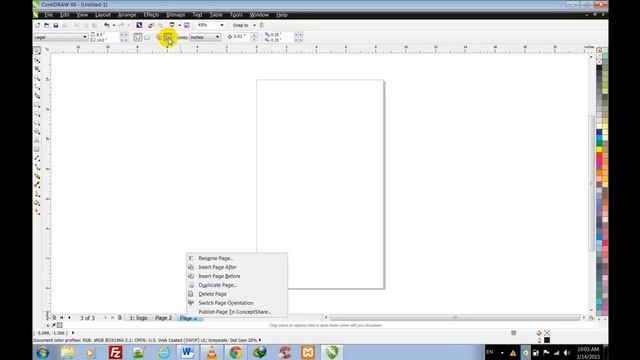Switch to the '1: logo' page tab
Image resolution: width=640 pixels, height=360 pixels.
[x=138, y=318]
